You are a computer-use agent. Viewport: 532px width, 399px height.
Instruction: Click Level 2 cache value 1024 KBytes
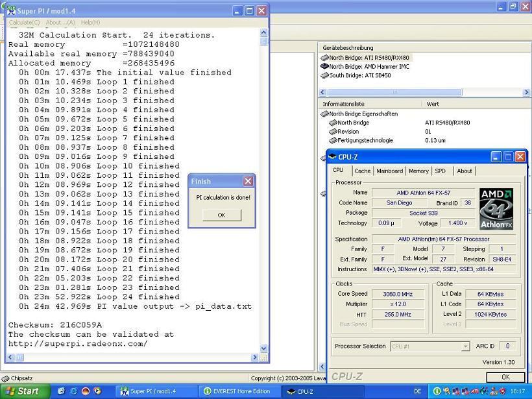click(490, 314)
